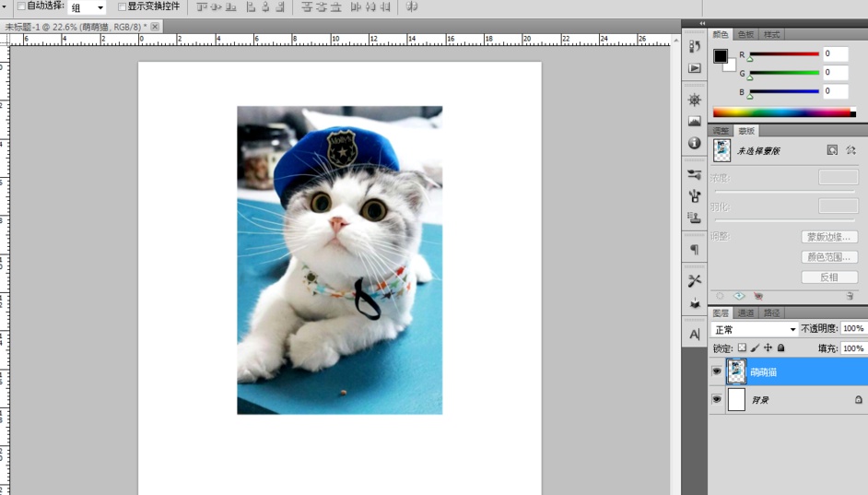This screenshot has width=868, height=495.
Task: Click load selection from mask icon
Action: 721,296
